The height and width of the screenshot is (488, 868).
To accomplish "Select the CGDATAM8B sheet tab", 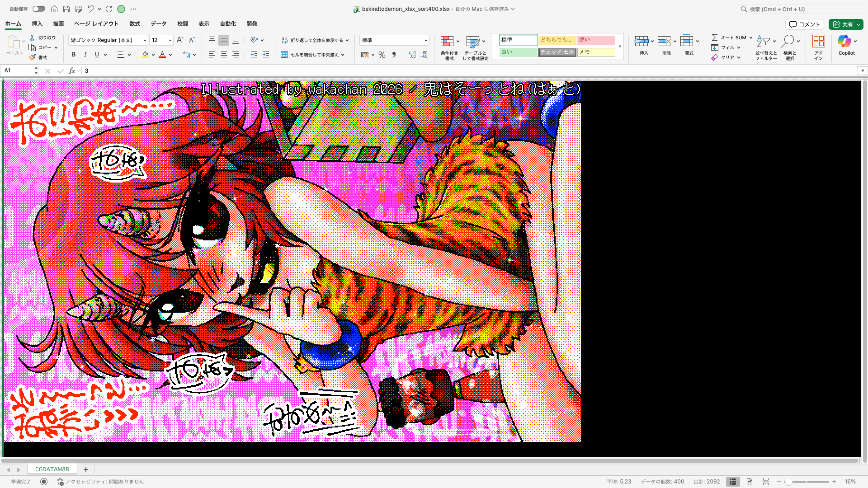I will (x=52, y=469).
